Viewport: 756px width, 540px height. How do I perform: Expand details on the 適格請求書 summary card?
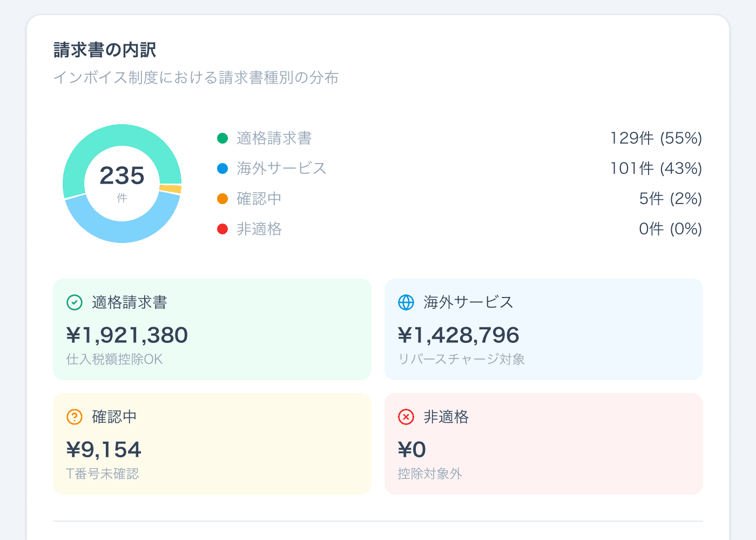pyautogui.click(x=212, y=329)
